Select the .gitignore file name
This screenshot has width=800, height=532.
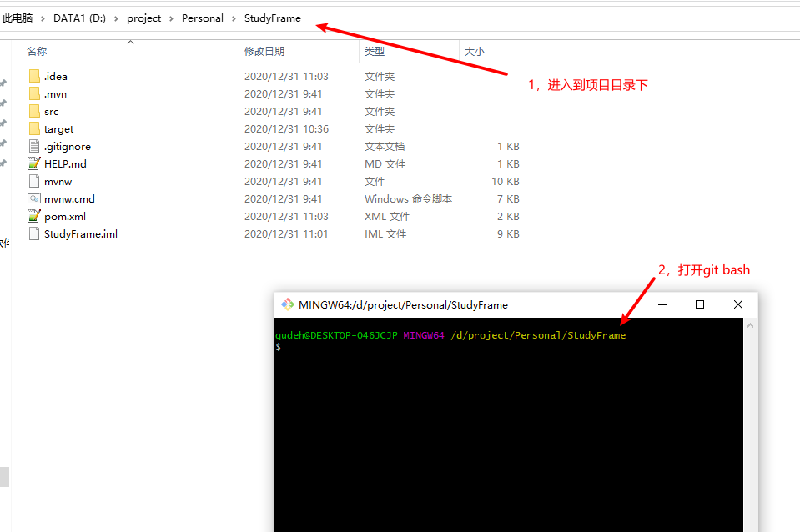tap(68, 147)
